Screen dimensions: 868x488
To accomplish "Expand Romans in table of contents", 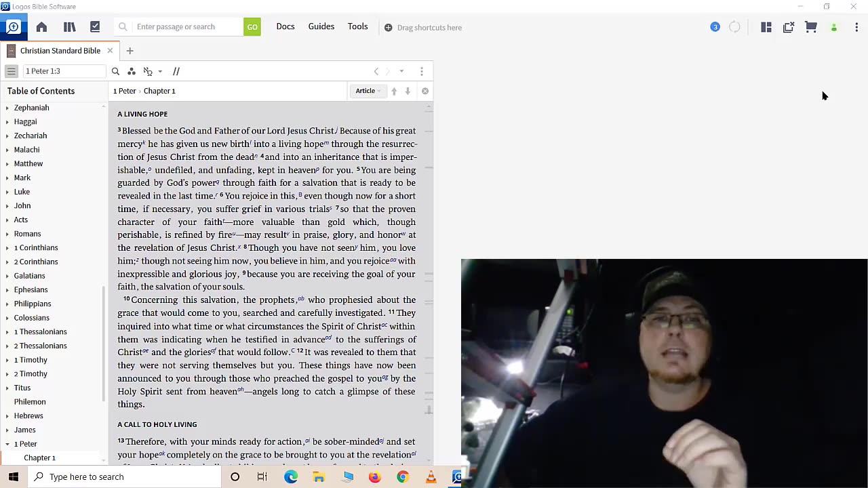I will [x=7, y=234].
